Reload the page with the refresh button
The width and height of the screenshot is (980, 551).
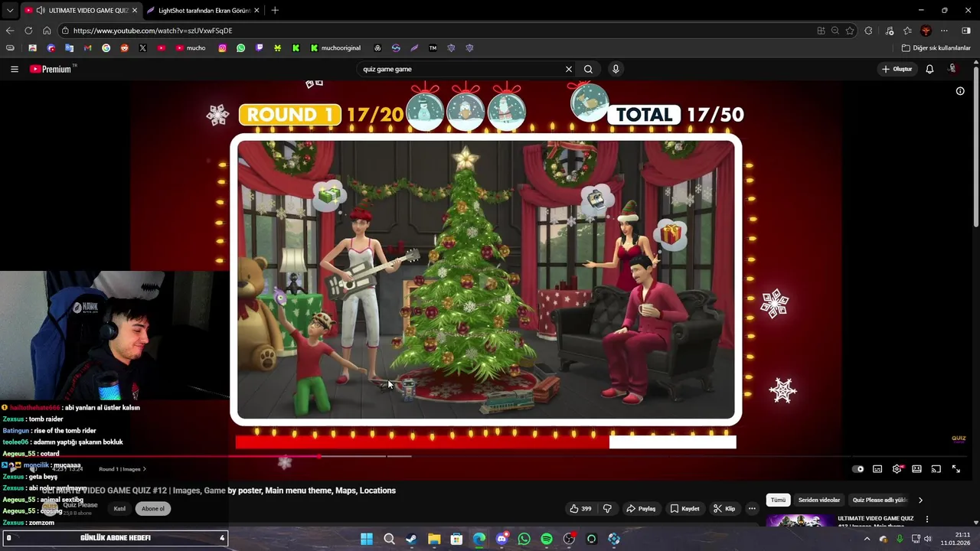click(28, 31)
